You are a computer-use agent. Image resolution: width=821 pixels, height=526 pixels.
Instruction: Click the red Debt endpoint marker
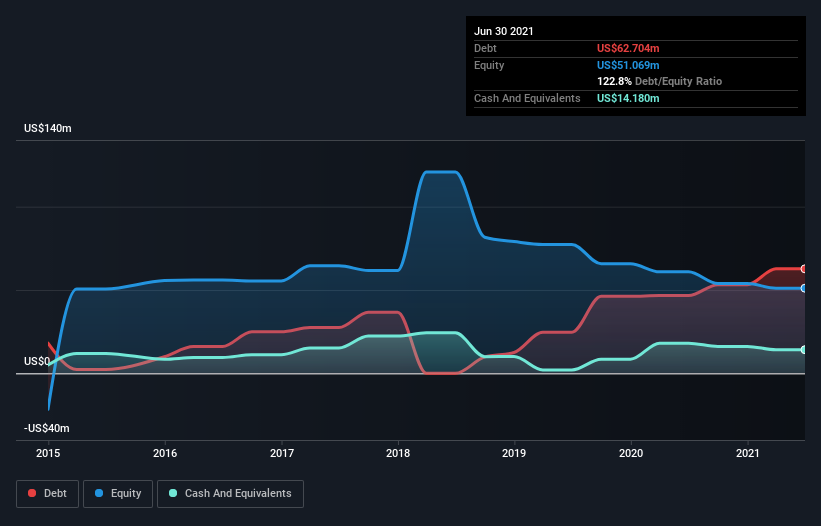804,269
